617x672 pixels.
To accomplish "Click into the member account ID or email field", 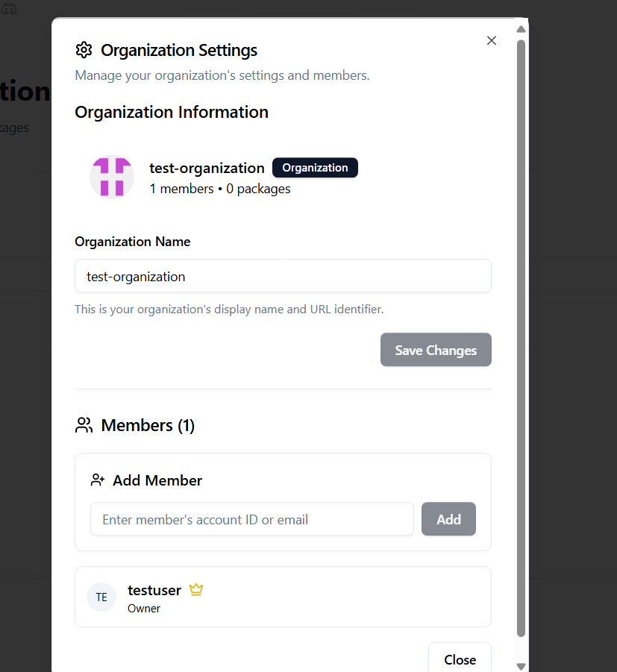I will (251, 519).
